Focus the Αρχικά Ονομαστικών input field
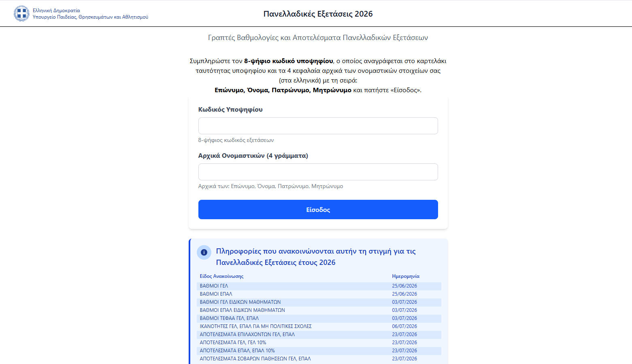632x364 pixels. tap(318, 172)
